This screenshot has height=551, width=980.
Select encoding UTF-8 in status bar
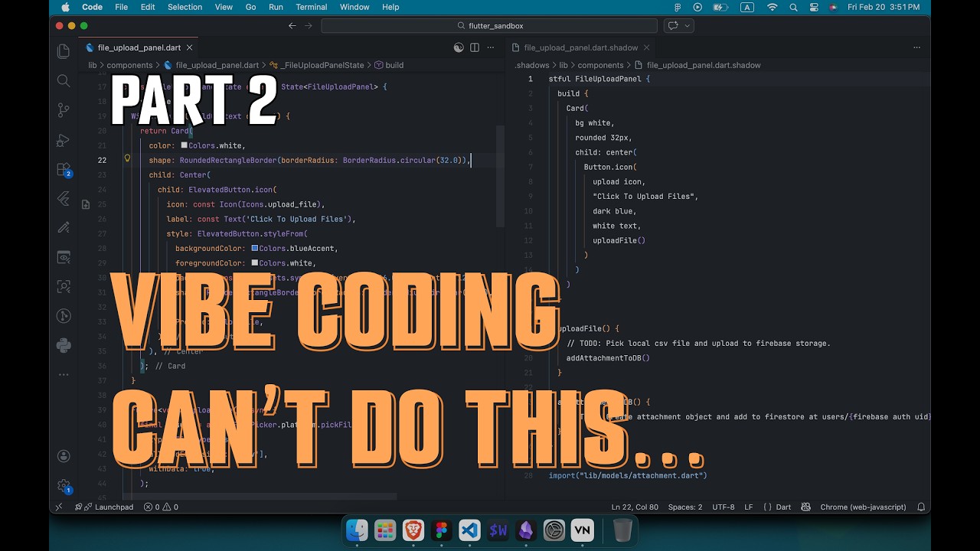click(723, 507)
